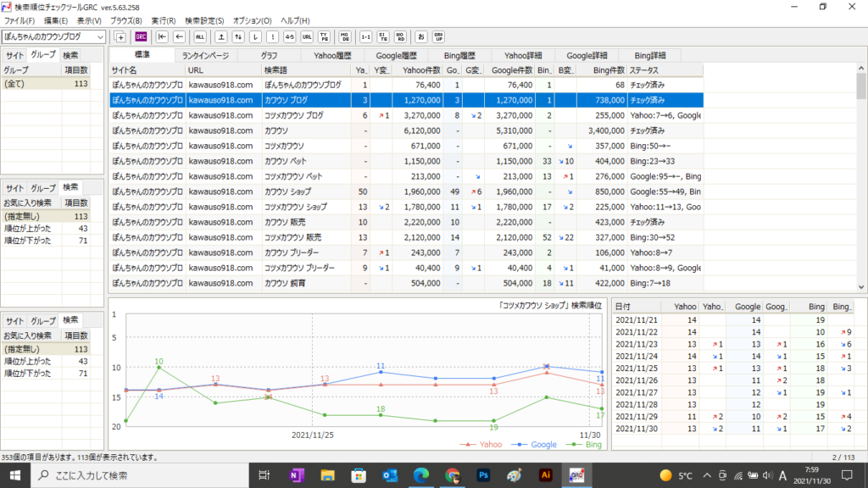Switch to the Google詳細 tab

click(587, 55)
